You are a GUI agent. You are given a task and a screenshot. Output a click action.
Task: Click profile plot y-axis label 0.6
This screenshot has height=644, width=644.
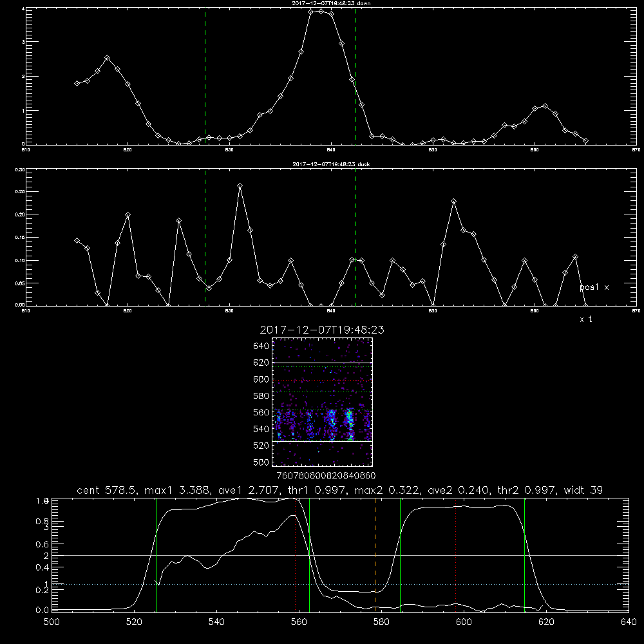(43, 544)
